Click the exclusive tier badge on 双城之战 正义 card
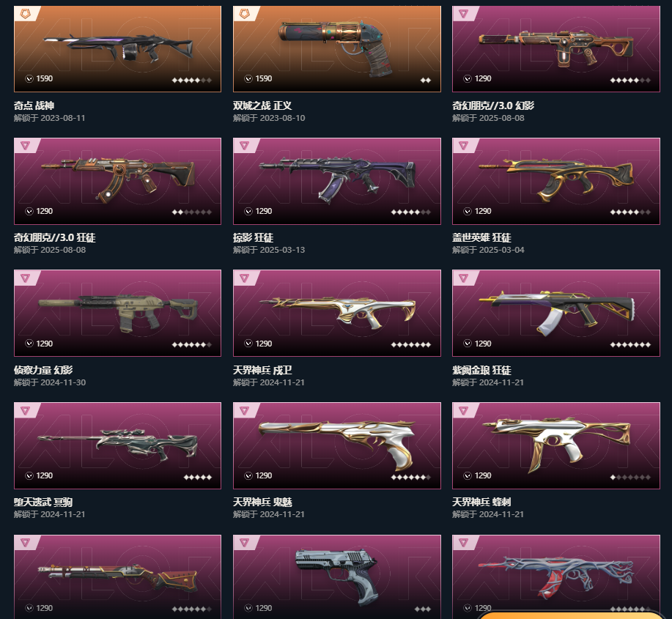 [x=244, y=14]
